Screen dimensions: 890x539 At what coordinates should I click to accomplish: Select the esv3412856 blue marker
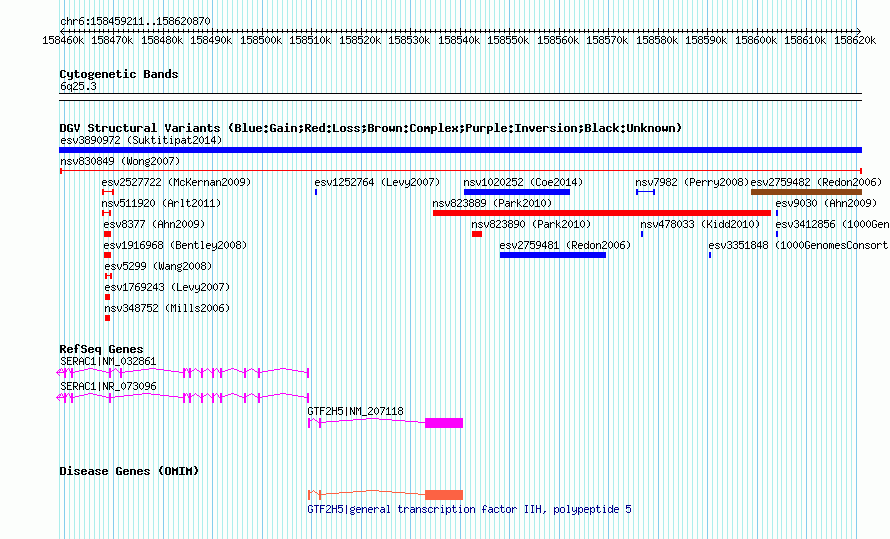coord(776,234)
